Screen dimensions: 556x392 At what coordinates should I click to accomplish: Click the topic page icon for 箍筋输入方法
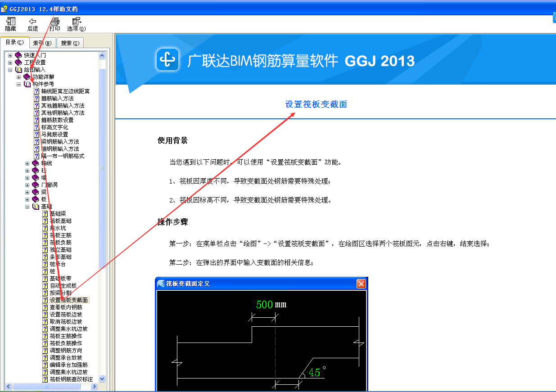pyautogui.click(x=36, y=99)
